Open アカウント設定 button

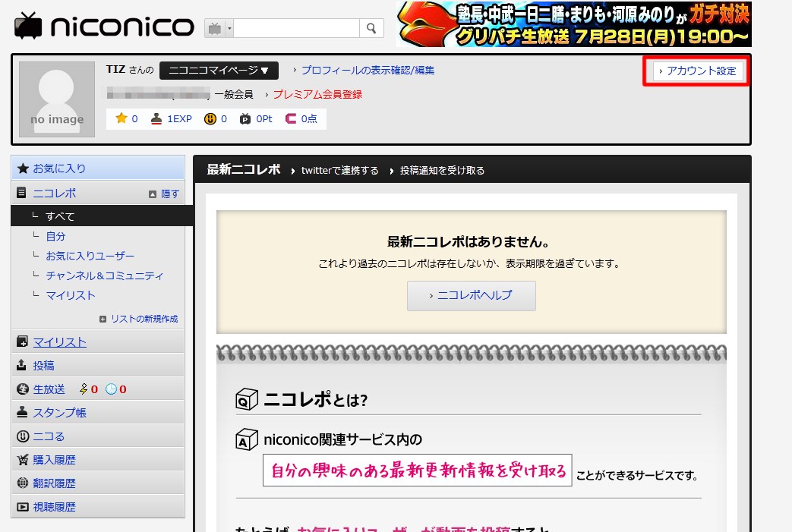[697, 71]
